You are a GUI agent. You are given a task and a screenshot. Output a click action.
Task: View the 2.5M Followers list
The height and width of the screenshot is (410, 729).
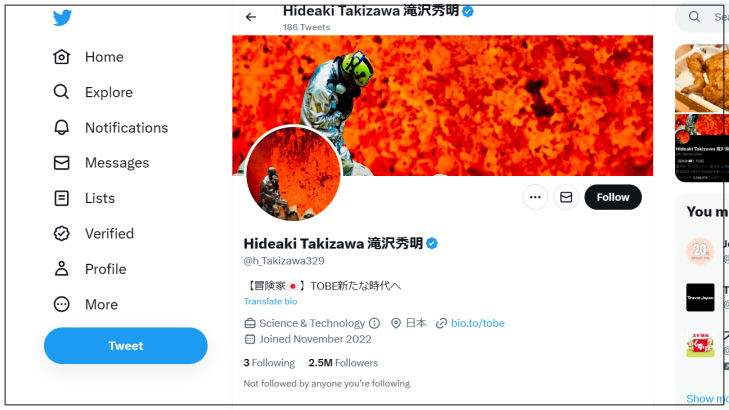(343, 363)
